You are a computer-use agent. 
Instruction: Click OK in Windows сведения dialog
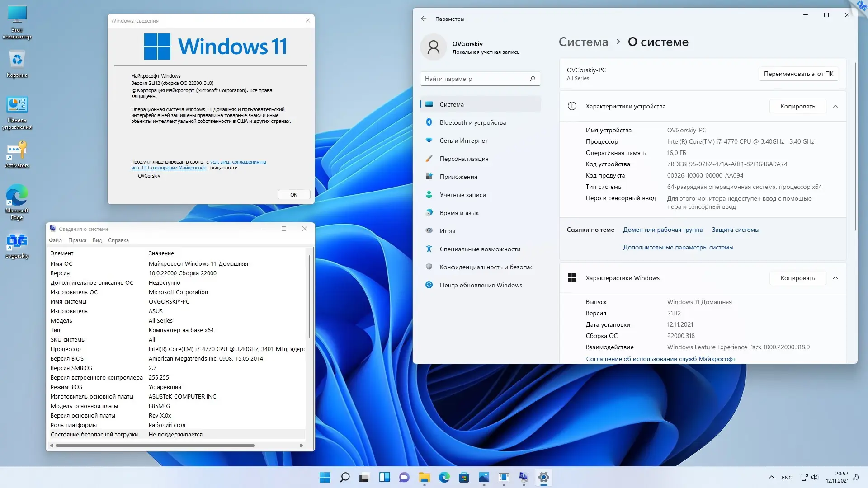coord(294,195)
